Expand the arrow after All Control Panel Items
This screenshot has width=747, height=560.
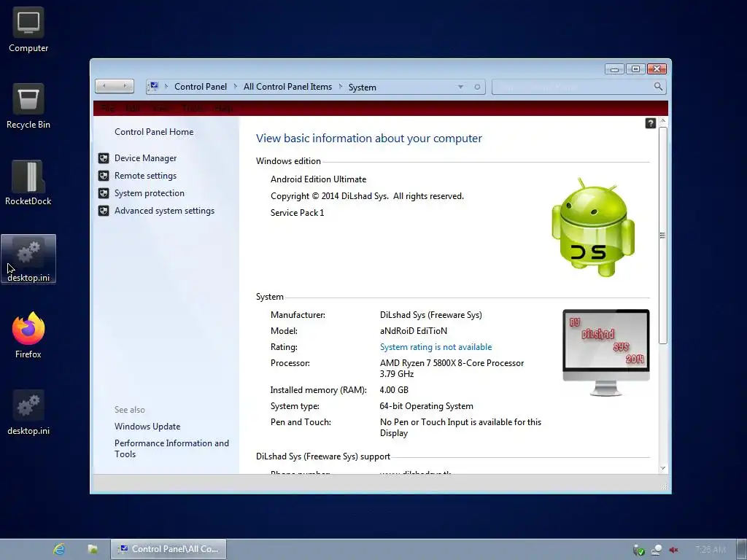[x=341, y=86]
